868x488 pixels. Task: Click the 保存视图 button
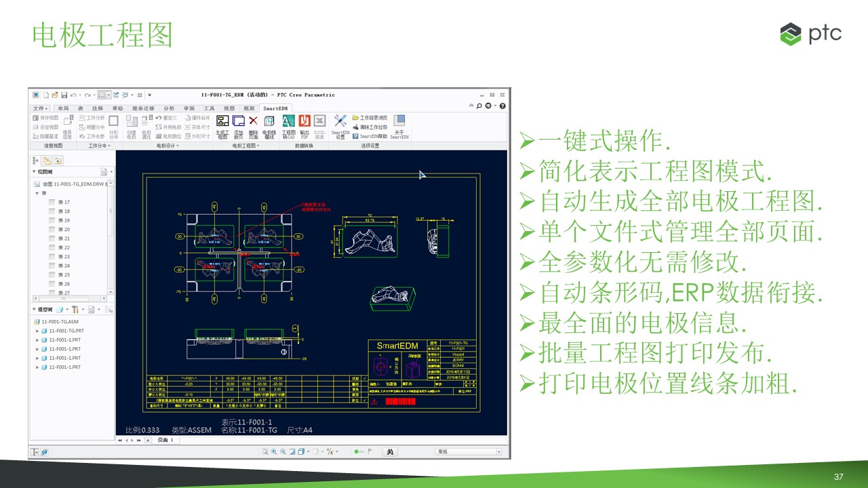(x=45, y=118)
